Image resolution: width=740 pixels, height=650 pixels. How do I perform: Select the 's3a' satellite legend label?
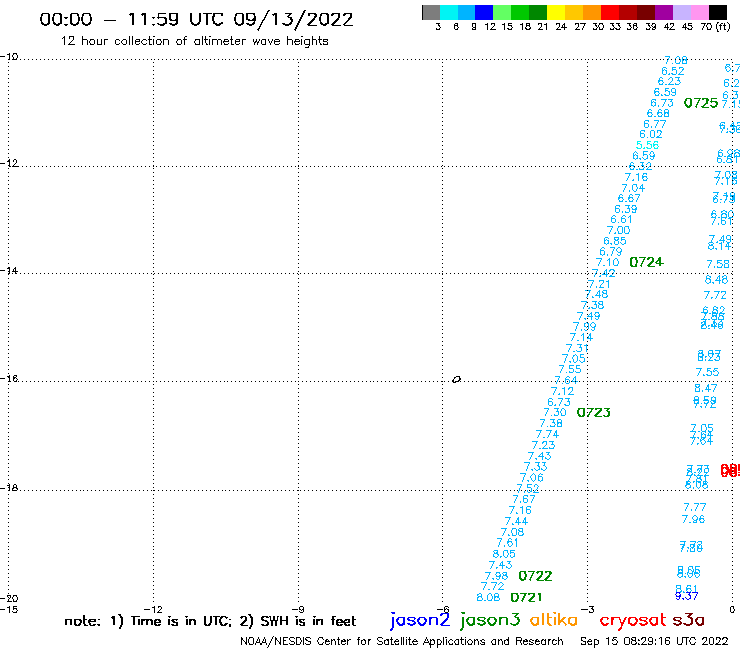[x=689, y=620]
